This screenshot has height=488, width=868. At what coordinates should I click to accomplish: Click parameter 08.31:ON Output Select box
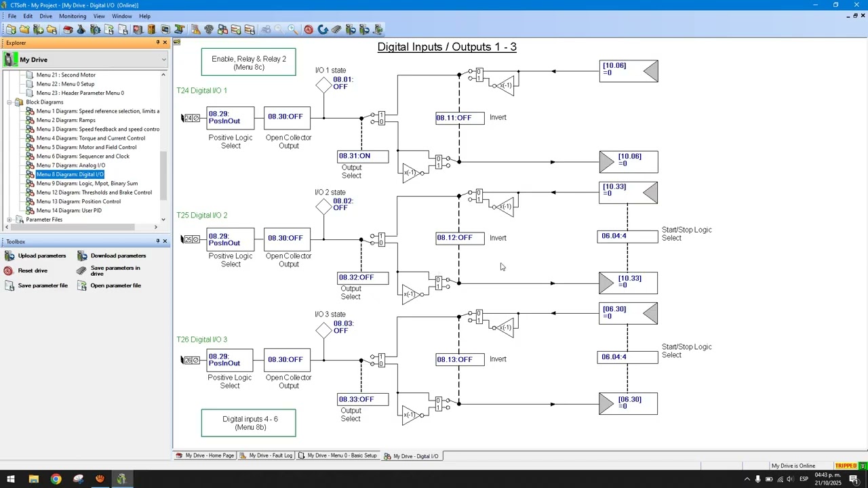(x=363, y=156)
